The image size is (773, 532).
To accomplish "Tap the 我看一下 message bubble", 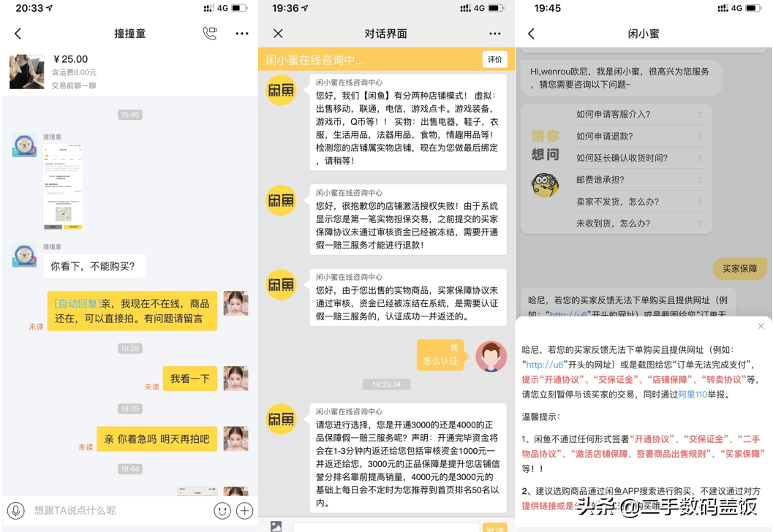I will point(190,379).
